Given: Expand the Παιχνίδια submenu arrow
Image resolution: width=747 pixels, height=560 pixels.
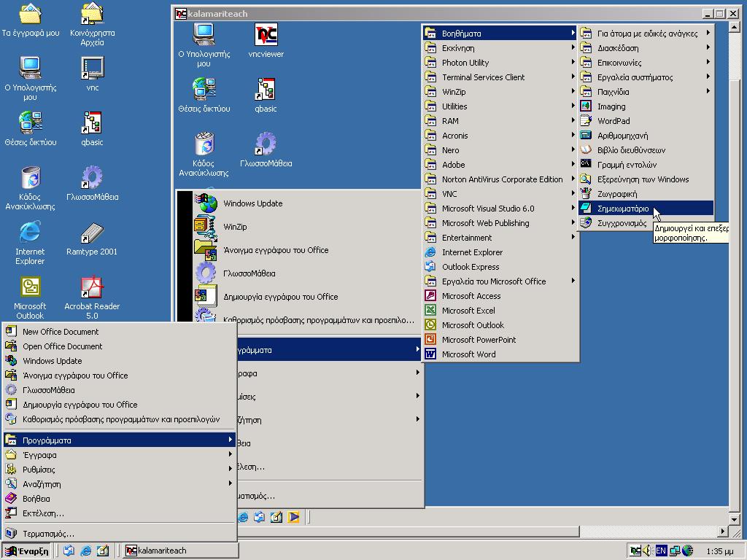Looking at the screenshot, I should click(x=708, y=91).
